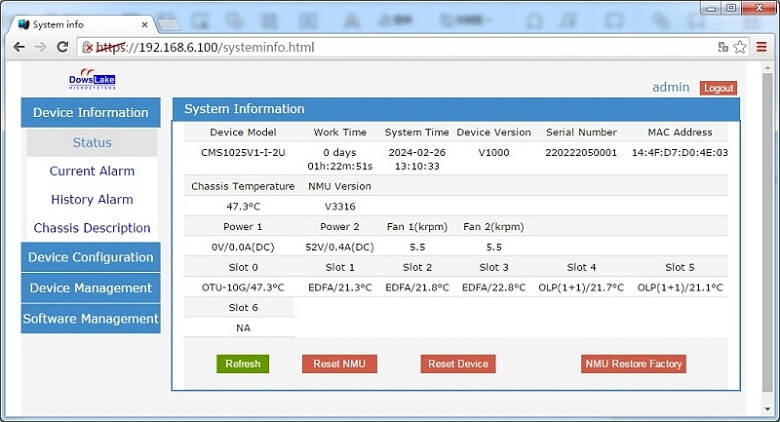
Task: Open the Current Alarm page
Action: [92, 171]
